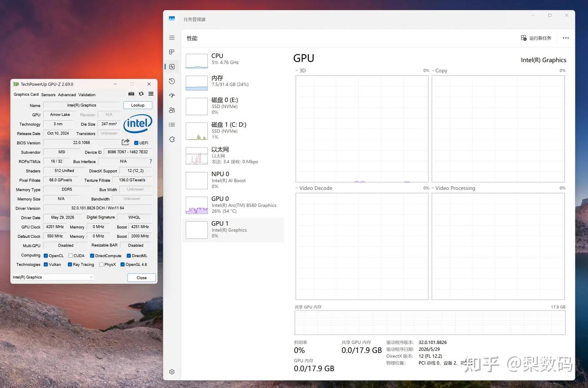Image resolution: width=588 pixels, height=388 pixels.
Task: Click the BIOS Version value 22.0.1068
Action: click(x=82, y=143)
